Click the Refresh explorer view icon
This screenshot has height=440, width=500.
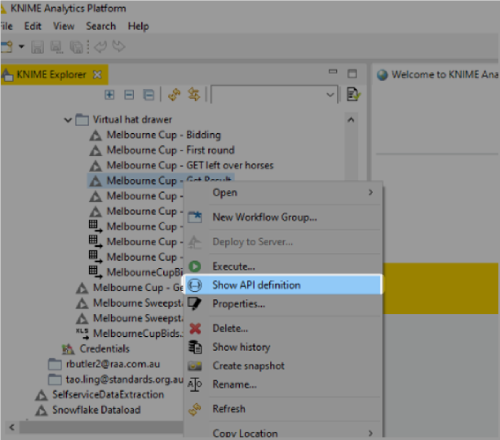(x=174, y=94)
